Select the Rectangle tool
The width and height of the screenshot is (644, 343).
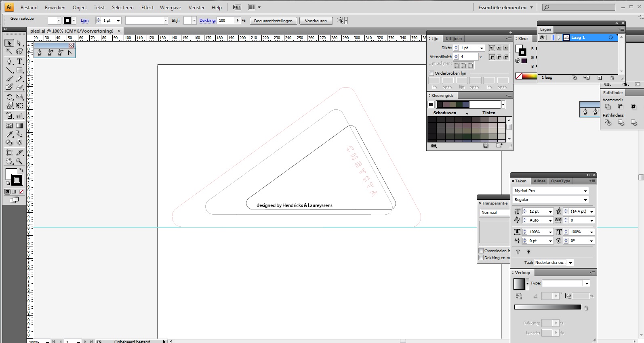tap(19, 70)
